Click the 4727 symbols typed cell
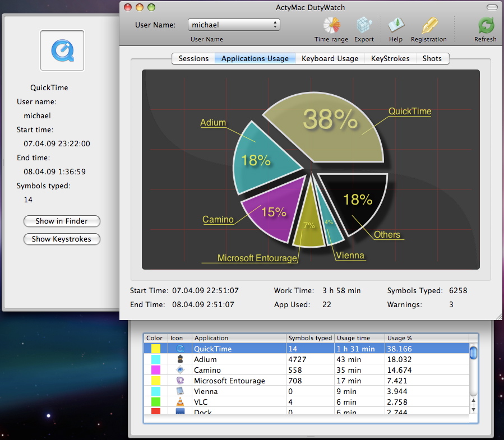This screenshot has width=504, height=440. tap(310, 359)
